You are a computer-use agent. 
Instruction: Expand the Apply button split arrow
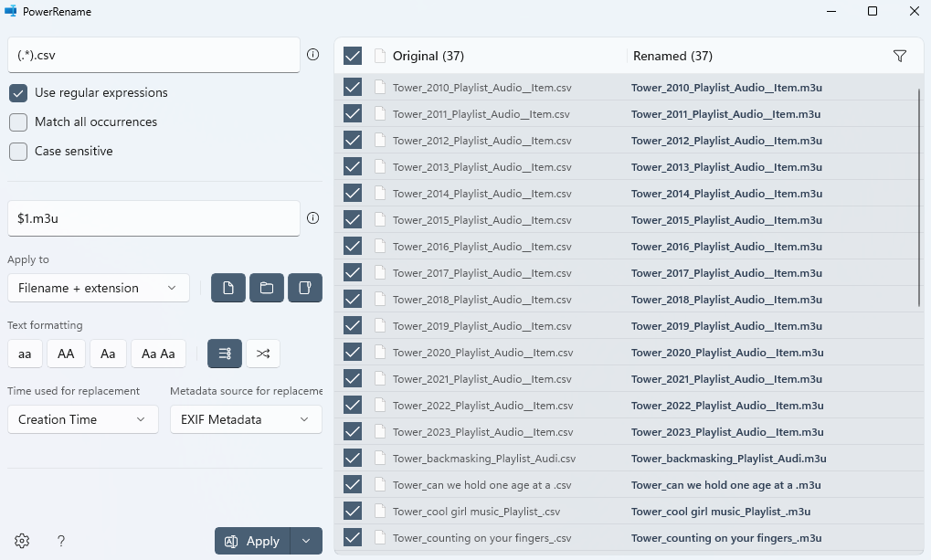(306, 541)
